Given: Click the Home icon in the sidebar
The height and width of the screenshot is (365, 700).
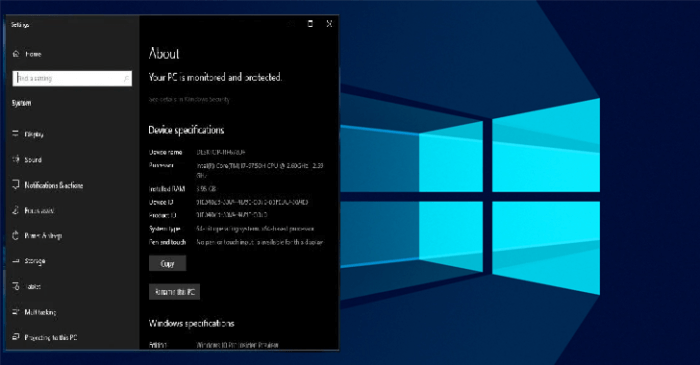Looking at the screenshot, I should 16,54.
